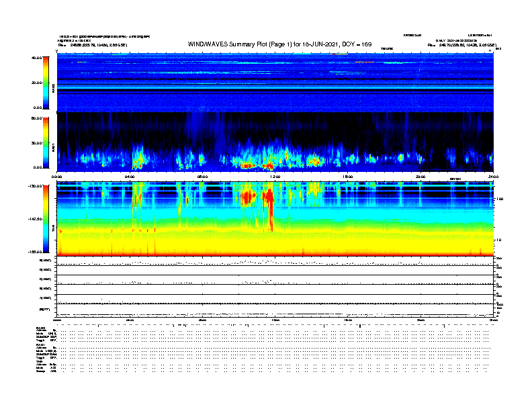Screen dimensions: 532x411
Task: Click the TNR color scale bar
Action: tap(46, 219)
